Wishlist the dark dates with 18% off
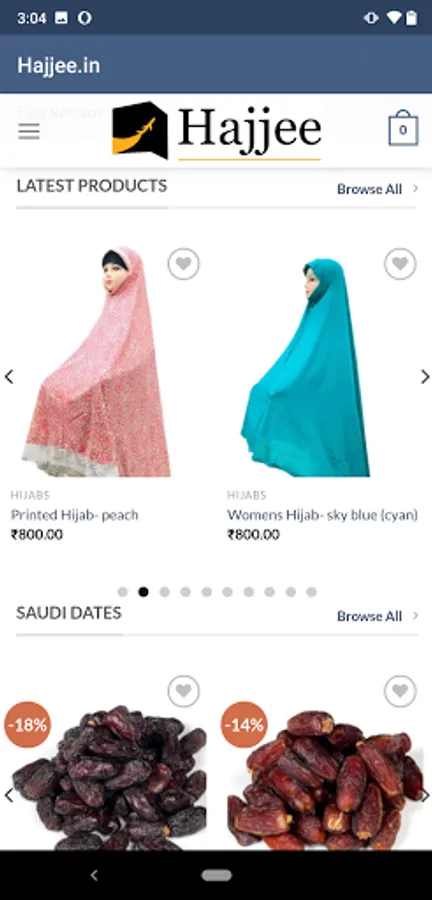 click(x=184, y=691)
